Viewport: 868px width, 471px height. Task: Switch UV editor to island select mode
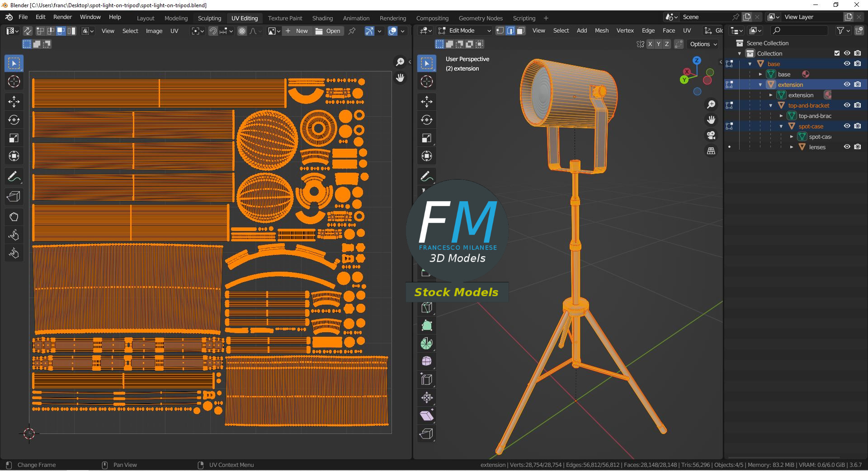click(x=71, y=31)
